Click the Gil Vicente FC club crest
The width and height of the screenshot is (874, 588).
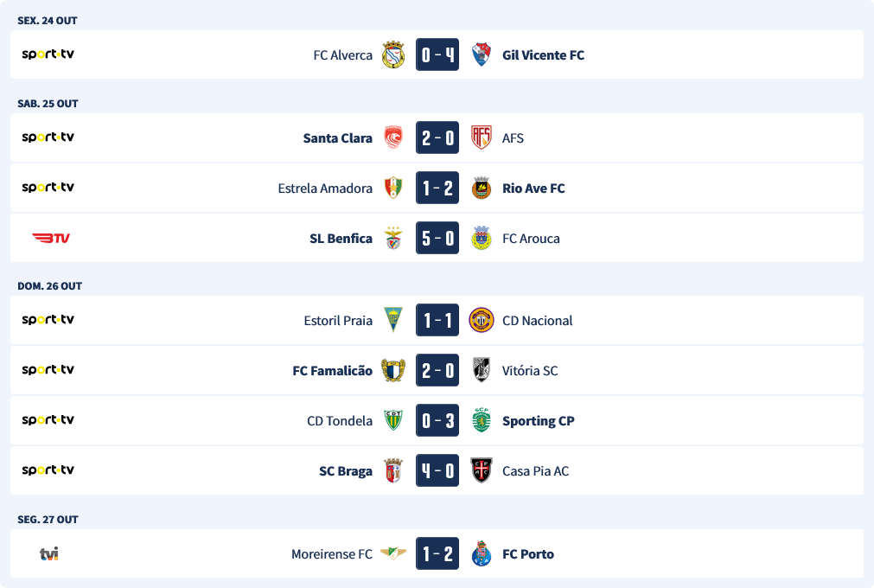482,55
